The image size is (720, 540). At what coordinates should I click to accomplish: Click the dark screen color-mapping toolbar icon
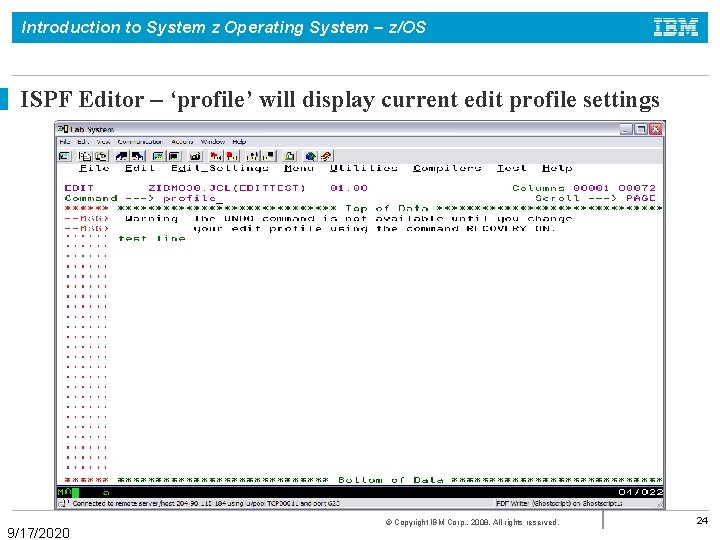[174, 156]
